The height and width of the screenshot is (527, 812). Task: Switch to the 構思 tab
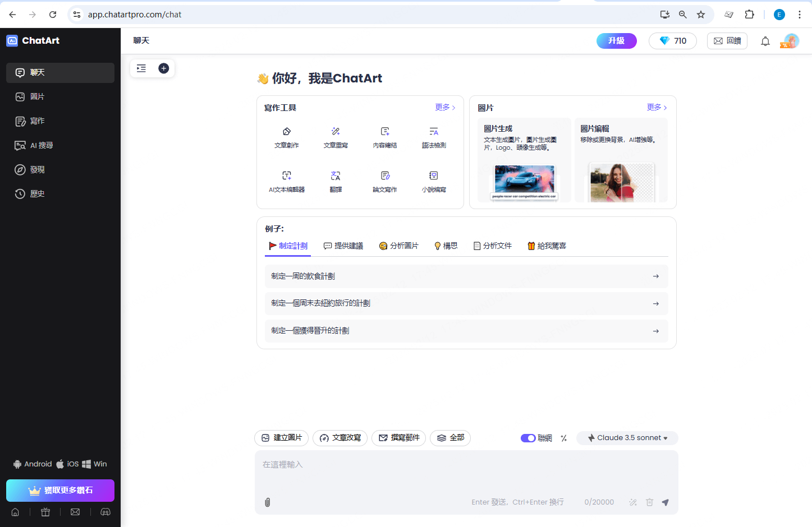(446, 246)
